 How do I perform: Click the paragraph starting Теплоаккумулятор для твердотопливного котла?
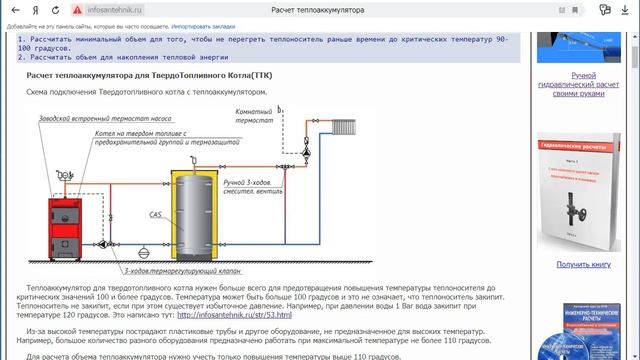click(260, 302)
